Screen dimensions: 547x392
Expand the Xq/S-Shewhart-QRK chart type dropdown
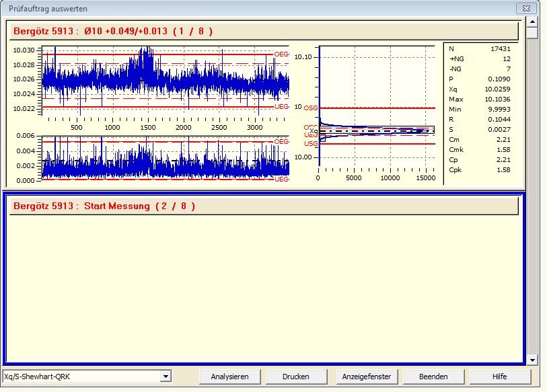coord(166,377)
